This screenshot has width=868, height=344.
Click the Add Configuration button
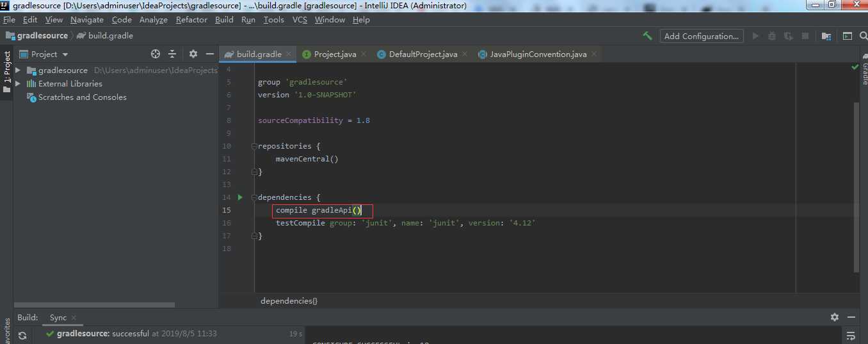702,36
